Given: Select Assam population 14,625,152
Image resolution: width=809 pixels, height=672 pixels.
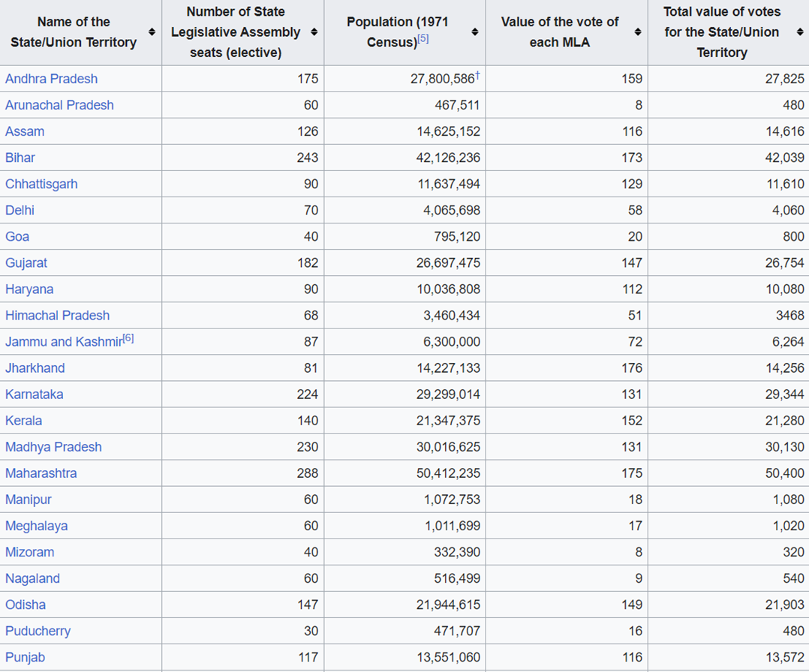Looking at the screenshot, I should pos(448,131).
